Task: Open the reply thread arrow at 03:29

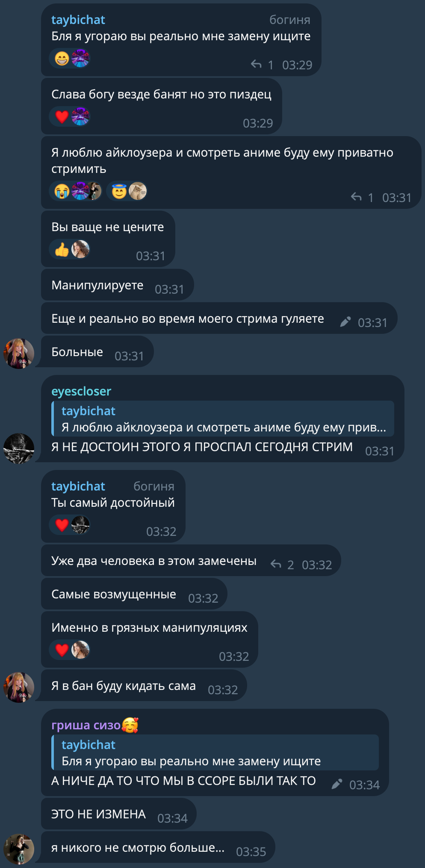Action: [262, 65]
